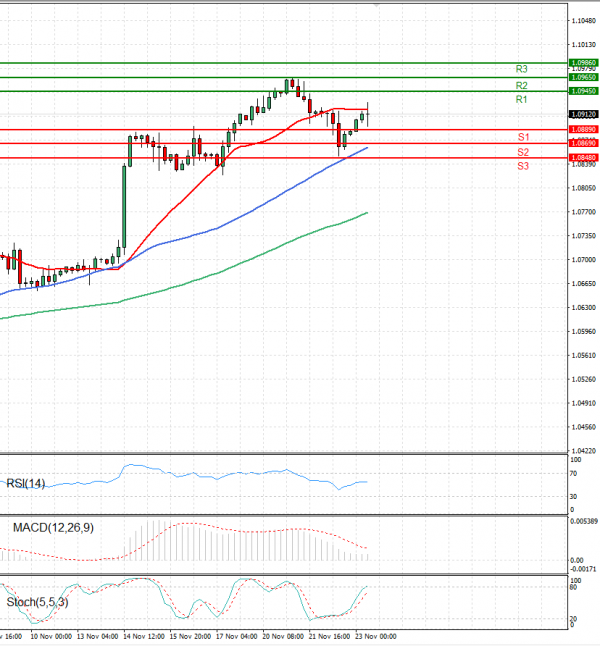Image resolution: width=600 pixels, height=646 pixels.
Task: Click the S2 support label
Action: click(x=523, y=152)
